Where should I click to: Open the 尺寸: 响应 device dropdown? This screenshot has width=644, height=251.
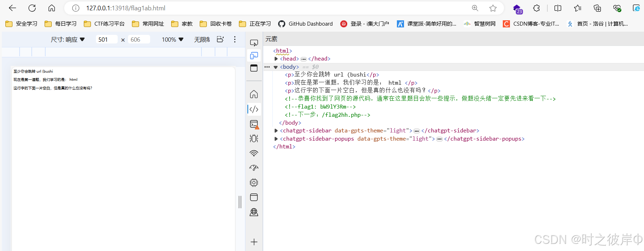(x=68, y=40)
